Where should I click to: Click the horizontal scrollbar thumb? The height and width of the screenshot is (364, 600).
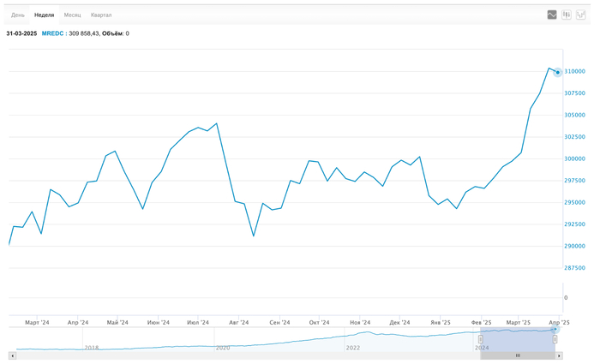pyautogui.click(x=518, y=355)
